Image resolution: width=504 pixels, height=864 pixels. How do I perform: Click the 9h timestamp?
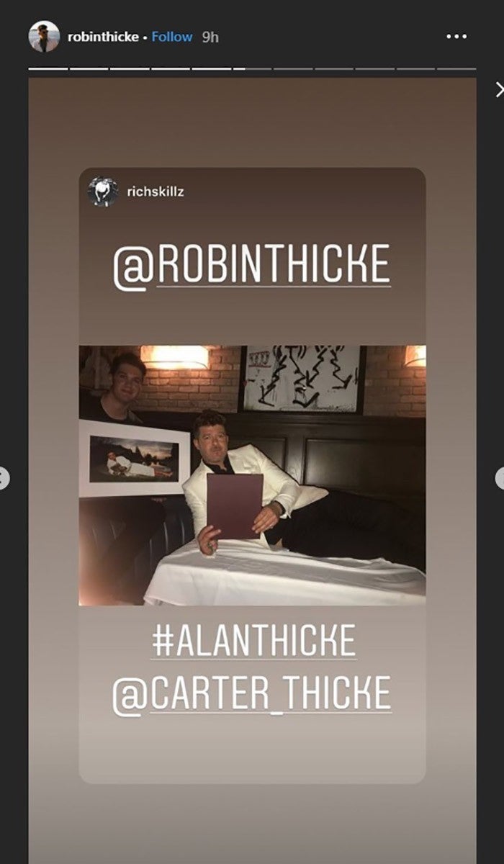pos(210,37)
